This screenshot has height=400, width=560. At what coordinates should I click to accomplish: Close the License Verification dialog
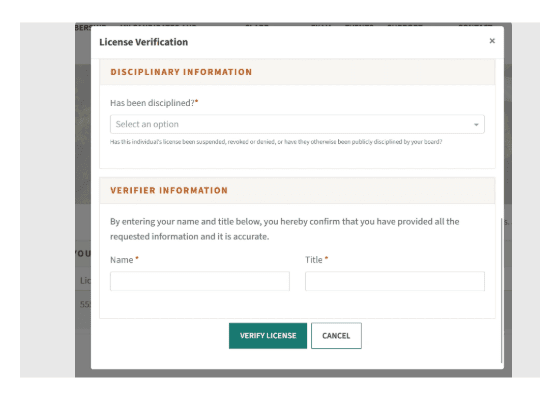[492, 41]
